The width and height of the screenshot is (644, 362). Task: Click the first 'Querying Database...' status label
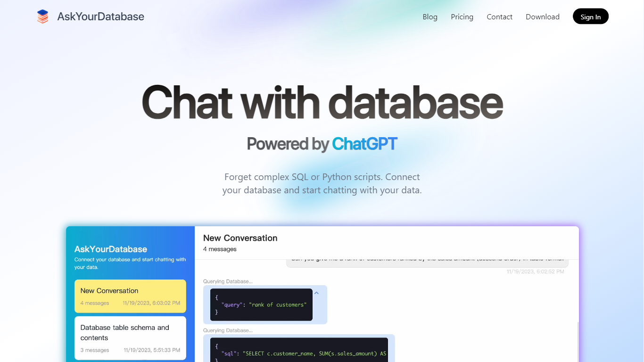(228, 281)
